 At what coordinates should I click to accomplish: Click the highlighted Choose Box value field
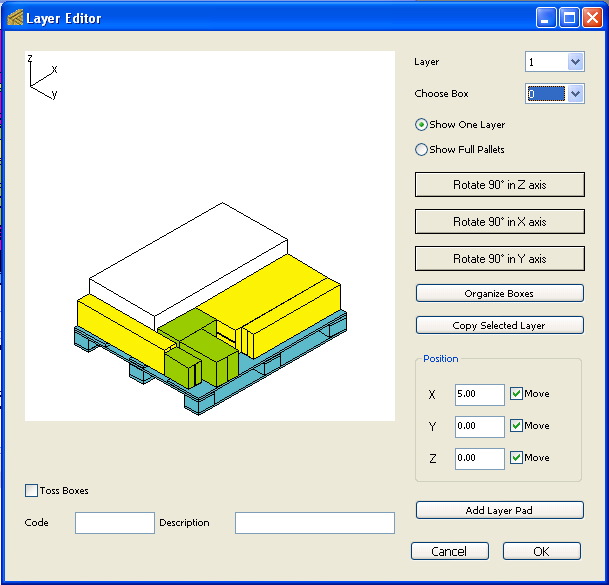coord(546,94)
